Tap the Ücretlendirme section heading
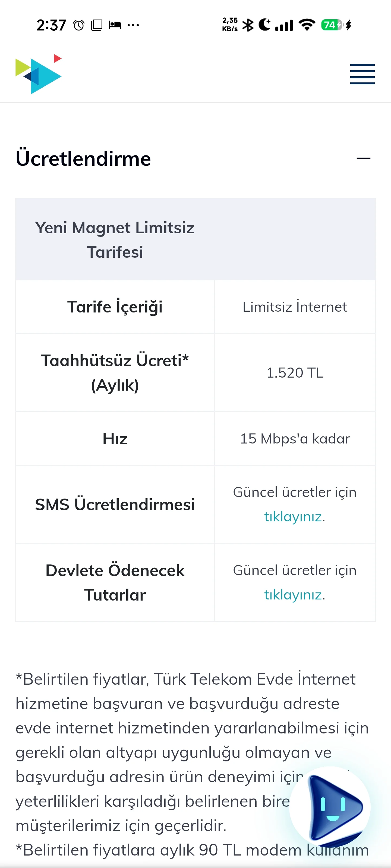 pos(83,158)
